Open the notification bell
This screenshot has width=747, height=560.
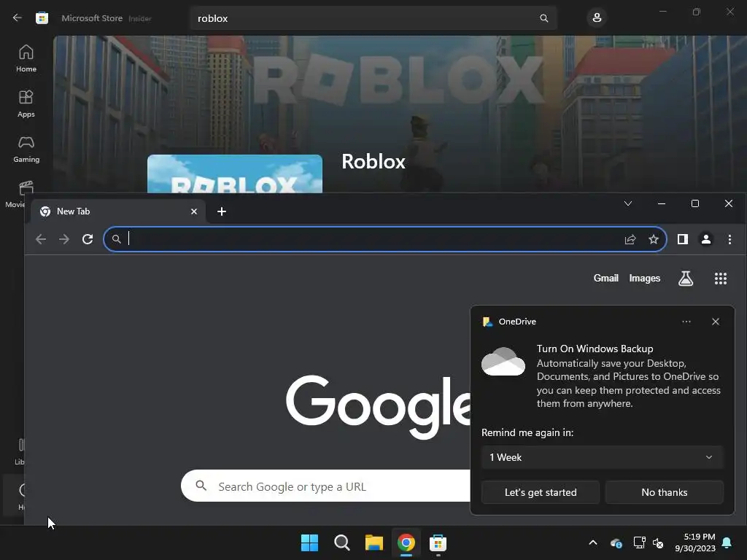pyautogui.click(x=727, y=542)
